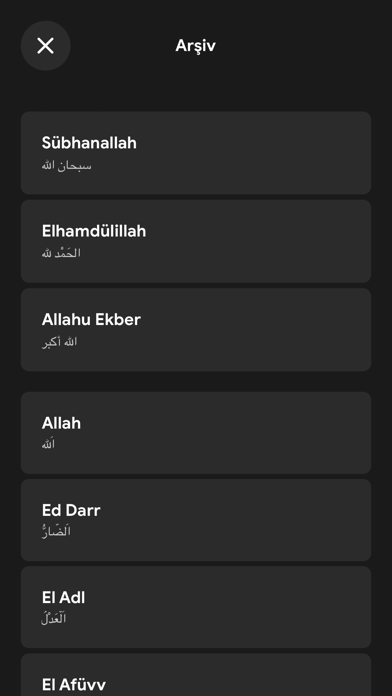Image resolution: width=392 pixels, height=696 pixels.
Task: Tap the Arabic calligraphy under Allah
Action: tap(48, 444)
